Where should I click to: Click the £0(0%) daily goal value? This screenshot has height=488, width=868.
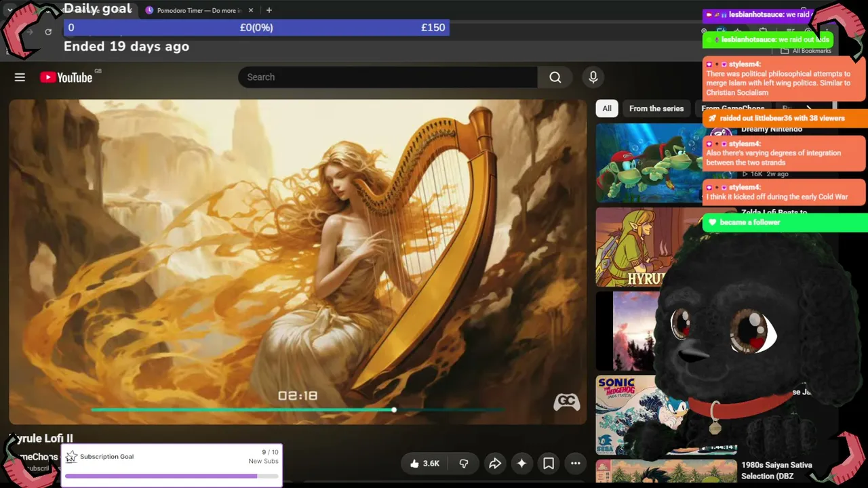click(x=256, y=28)
